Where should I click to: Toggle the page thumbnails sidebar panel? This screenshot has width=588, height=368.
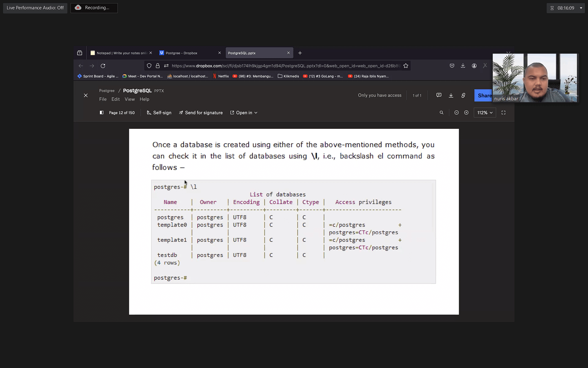click(102, 113)
